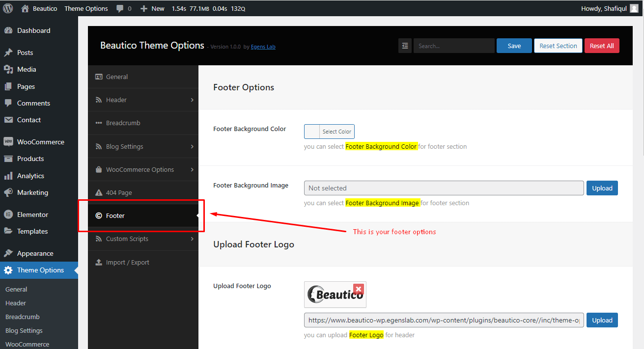Click the Footer Background Image Not selected field
This screenshot has height=349, width=644.
coord(444,188)
